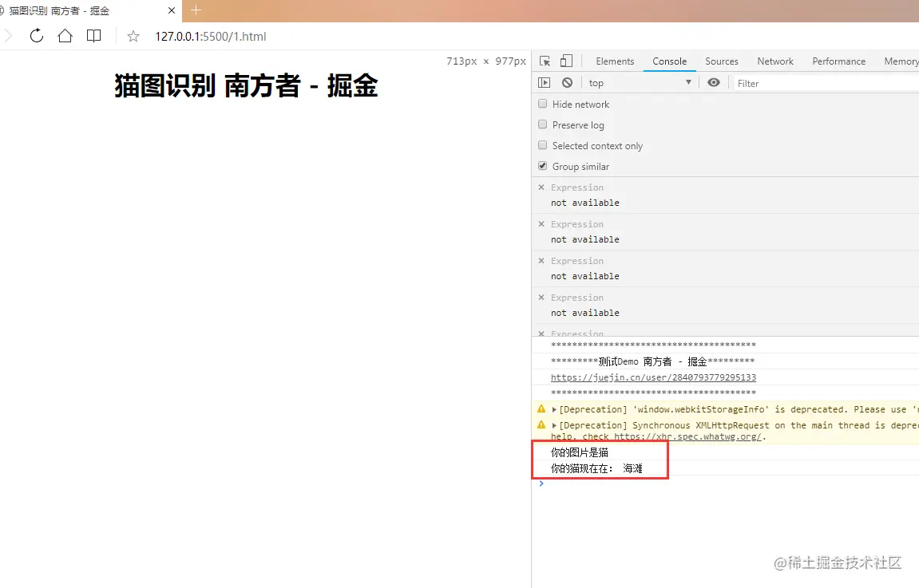The height and width of the screenshot is (588, 919).
Task: Expand the webkitStorageInfo deprecation message
Action: (x=554, y=409)
